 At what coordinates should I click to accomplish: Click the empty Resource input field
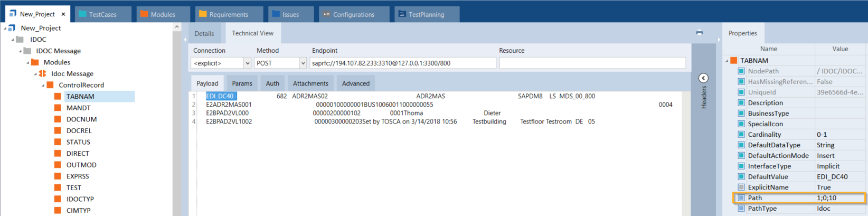[x=592, y=63]
